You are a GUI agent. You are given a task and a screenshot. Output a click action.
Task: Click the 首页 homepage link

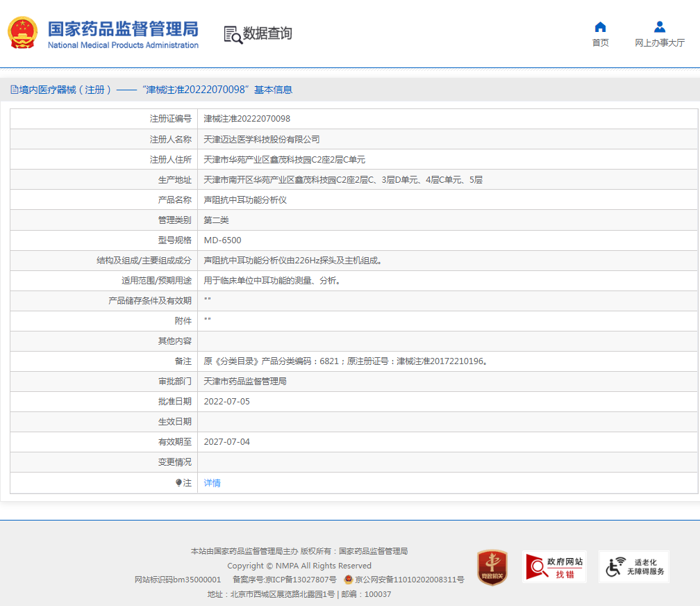pos(600,42)
